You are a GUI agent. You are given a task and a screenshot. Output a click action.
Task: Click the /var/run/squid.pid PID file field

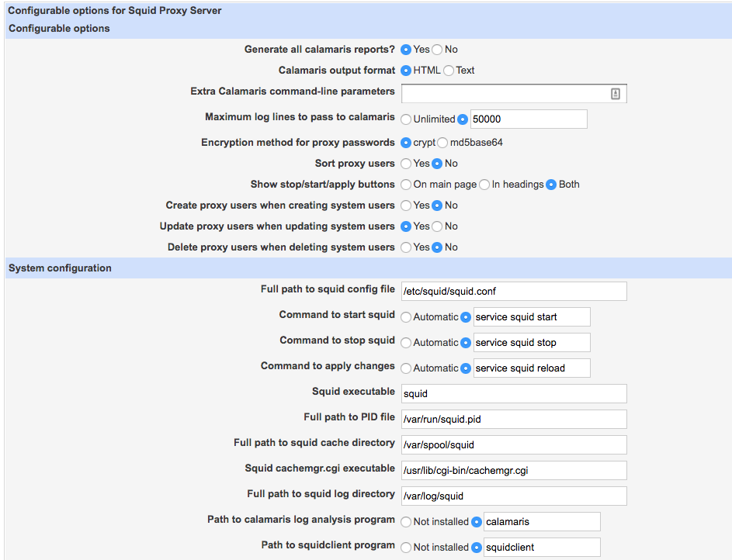[514, 419]
